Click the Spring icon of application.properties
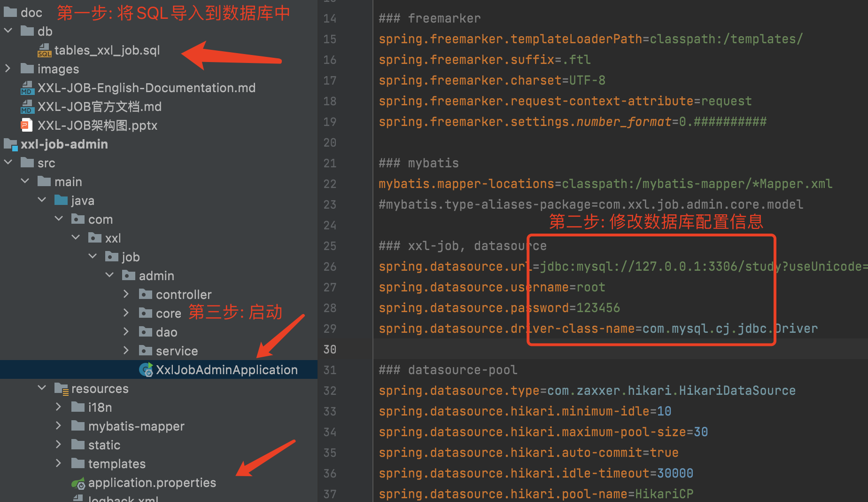The image size is (868, 502). pos(78,483)
